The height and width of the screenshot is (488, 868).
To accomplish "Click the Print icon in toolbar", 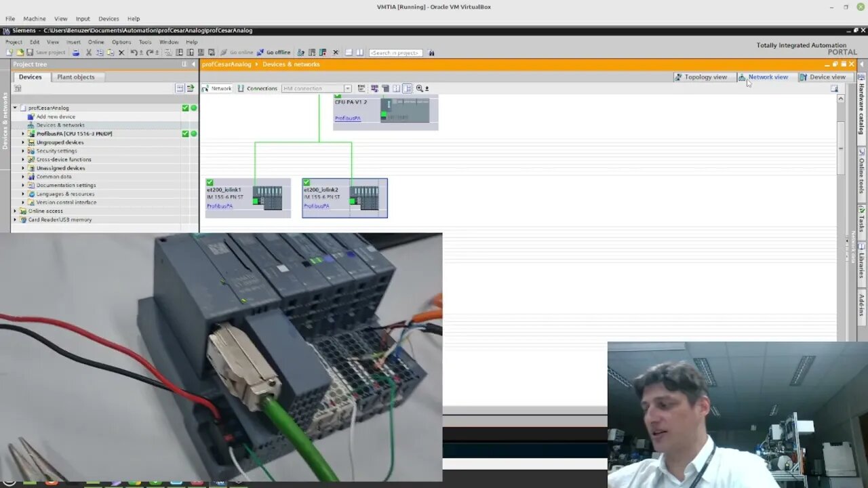I will click(x=76, y=52).
